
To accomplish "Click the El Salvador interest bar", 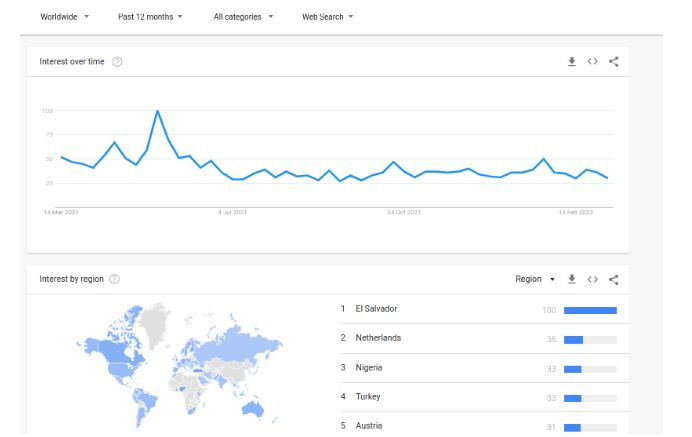I will [590, 310].
